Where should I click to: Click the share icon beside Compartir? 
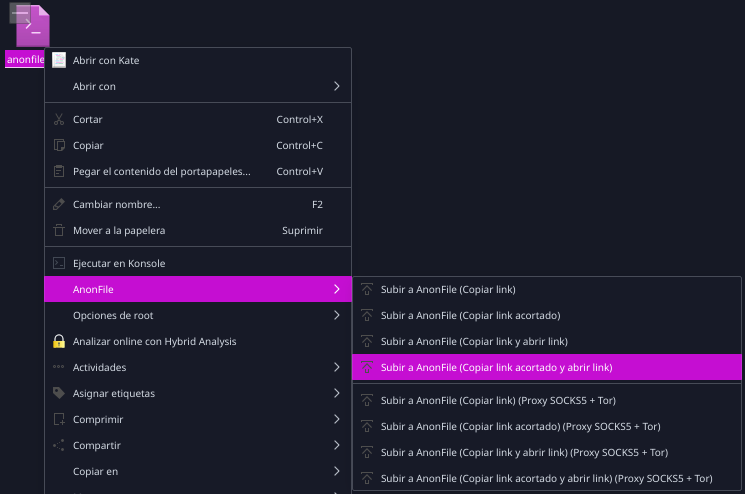click(59, 445)
